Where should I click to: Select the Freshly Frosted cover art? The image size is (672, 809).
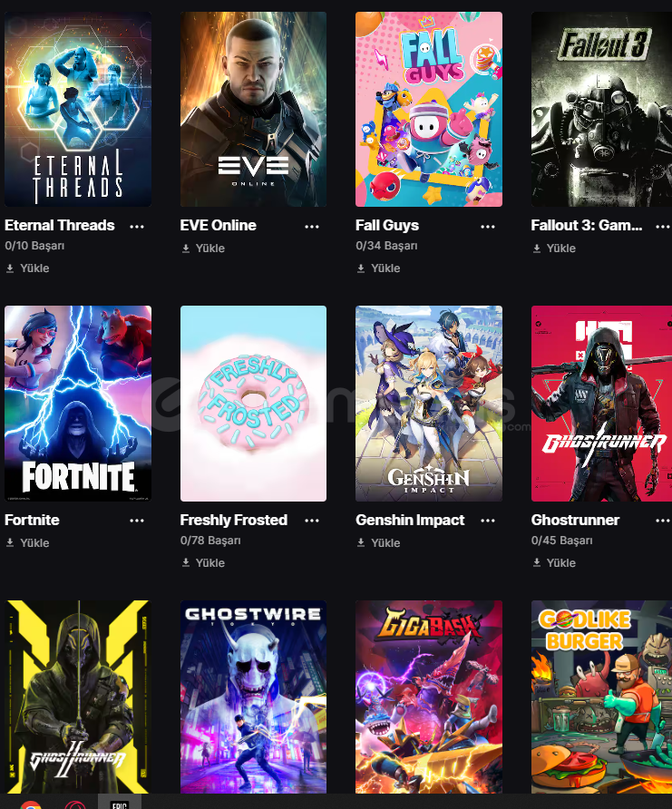(253, 404)
